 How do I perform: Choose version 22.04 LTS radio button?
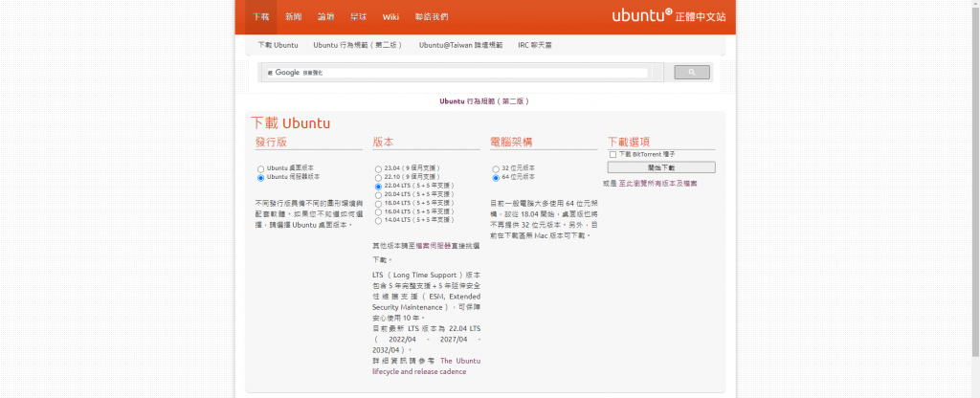(x=378, y=187)
